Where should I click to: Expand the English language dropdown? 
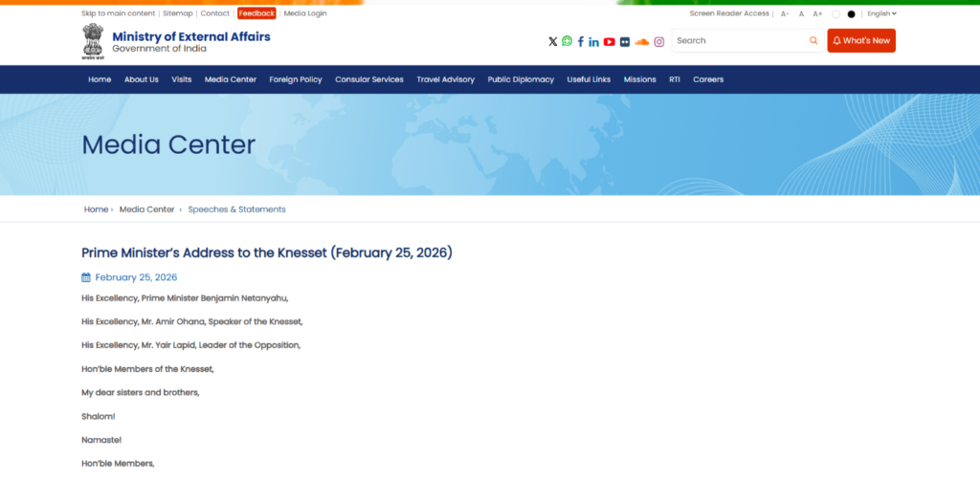pos(881,14)
